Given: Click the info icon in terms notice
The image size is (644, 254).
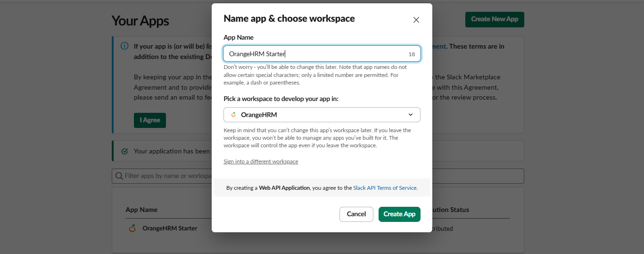Looking at the screenshot, I should click(124, 46).
